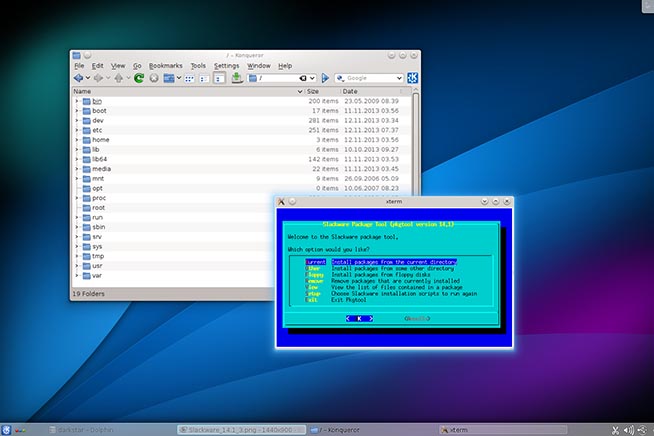Open the Help menu

[x=285, y=66]
